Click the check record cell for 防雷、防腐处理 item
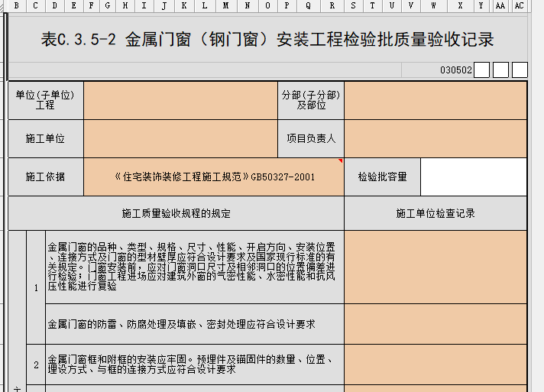Viewport: 544px width, 392px height. coord(435,324)
